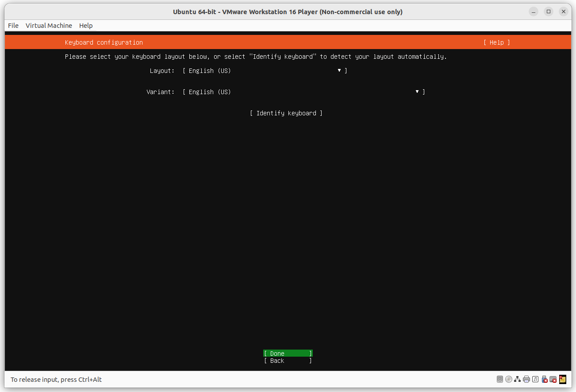Open the File menu
Screen dimensions: 576x392
13,25
